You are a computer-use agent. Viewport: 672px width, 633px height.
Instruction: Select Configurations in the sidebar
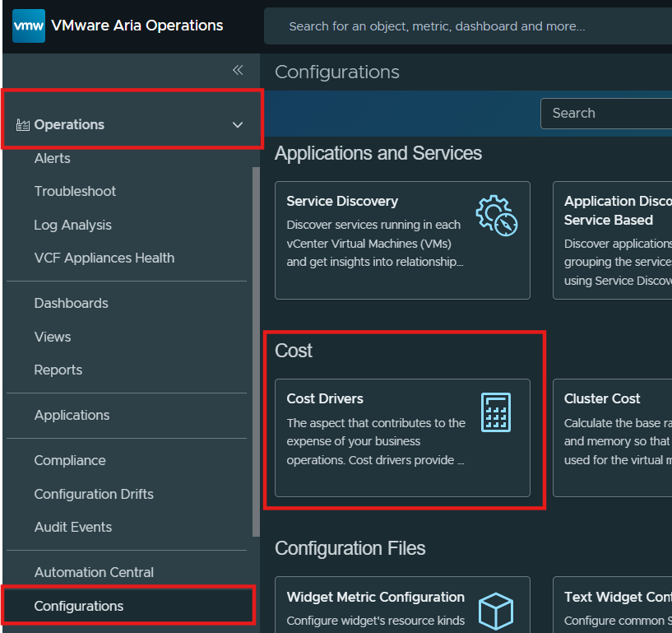[79, 606]
